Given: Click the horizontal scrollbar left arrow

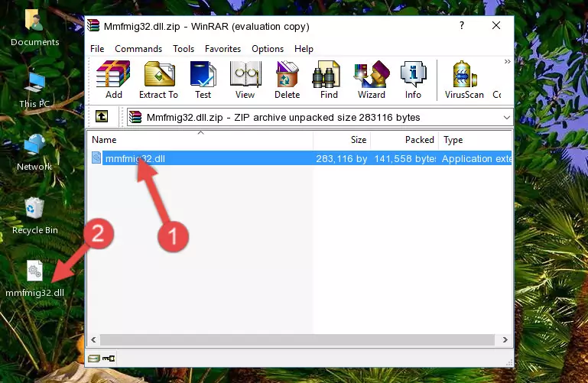Looking at the screenshot, I should (94, 340).
